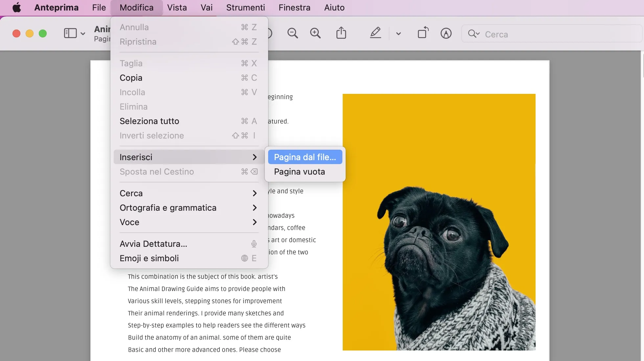This screenshot has height=361, width=644.
Task: Click 'Avvia Dettatura...' menu item
Action: pos(153,244)
